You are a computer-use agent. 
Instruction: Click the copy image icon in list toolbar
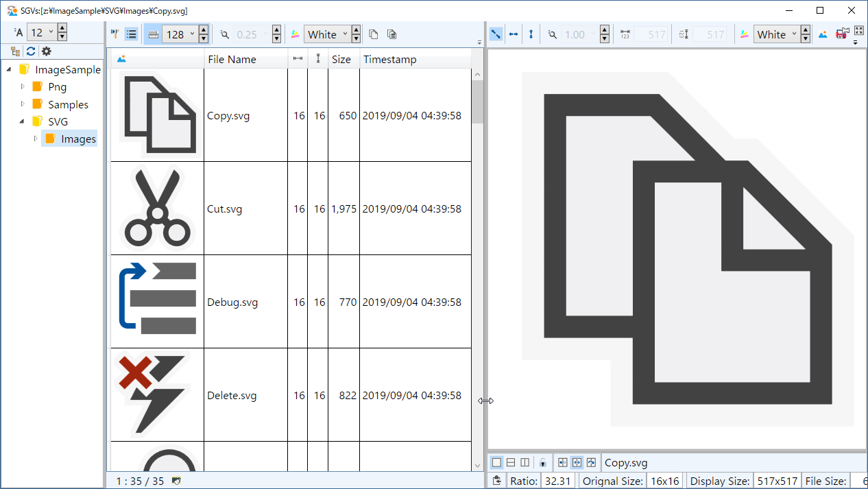(x=374, y=34)
